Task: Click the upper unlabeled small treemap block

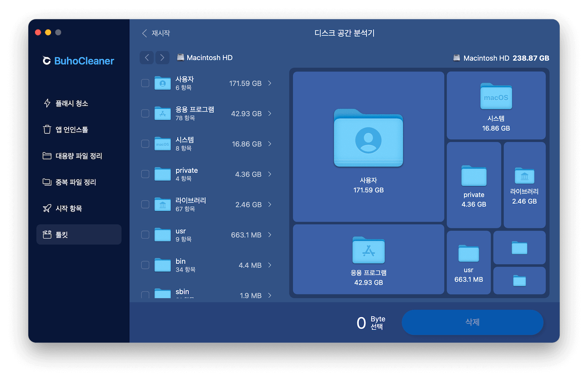Action: [x=519, y=248]
